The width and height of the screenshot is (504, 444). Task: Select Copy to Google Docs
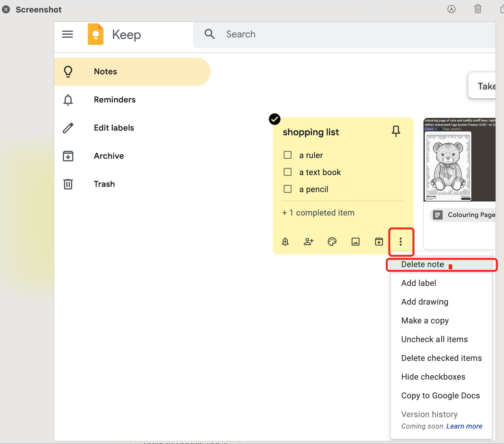441,395
